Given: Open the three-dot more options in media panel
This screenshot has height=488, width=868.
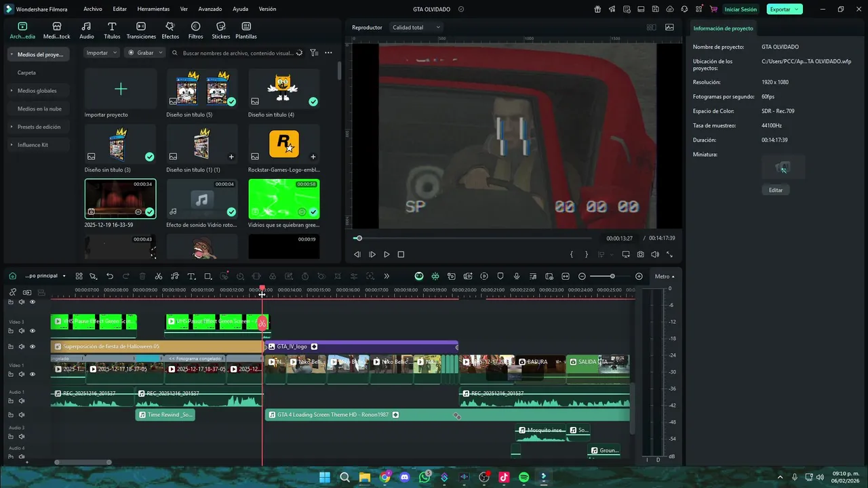Looking at the screenshot, I should (328, 53).
